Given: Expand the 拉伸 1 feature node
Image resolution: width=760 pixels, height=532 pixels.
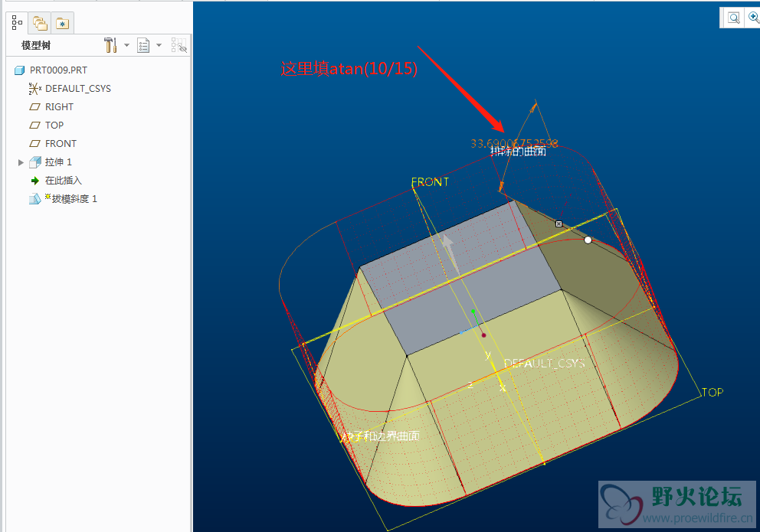Looking at the screenshot, I should [x=21, y=162].
